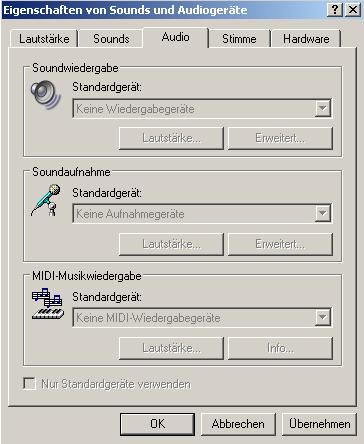Expand the Keine MIDI-Wiedergabegeräte dropdown arrow
The height and width of the screenshot is (444, 364).
pyautogui.click(x=323, y=317)
